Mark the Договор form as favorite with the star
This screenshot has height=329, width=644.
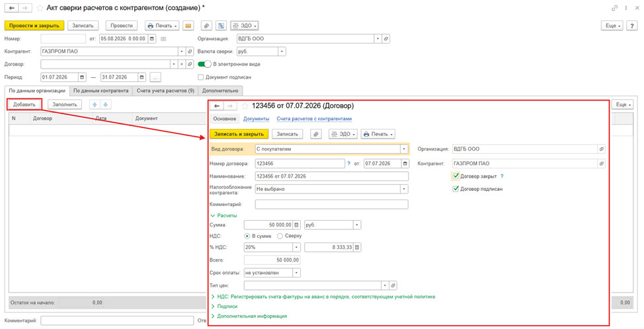click(x=245, y=106)
